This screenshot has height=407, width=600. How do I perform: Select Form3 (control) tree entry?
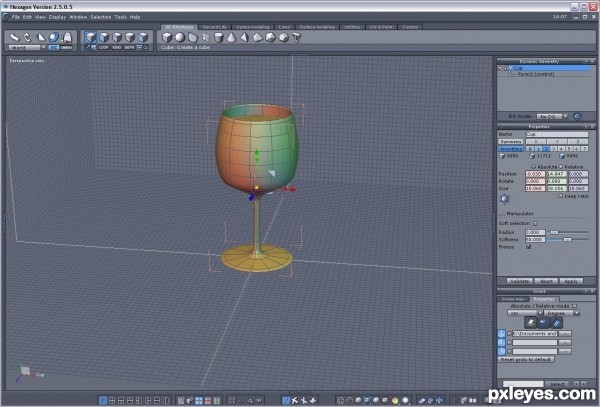point(536,74)
